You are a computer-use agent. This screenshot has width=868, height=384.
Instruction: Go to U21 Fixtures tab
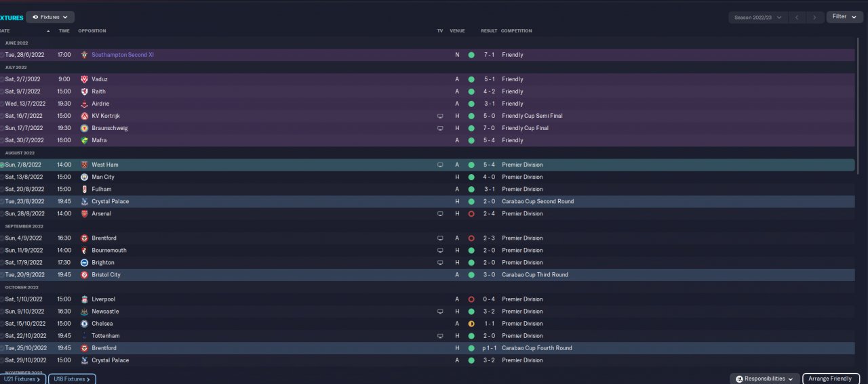22,379
